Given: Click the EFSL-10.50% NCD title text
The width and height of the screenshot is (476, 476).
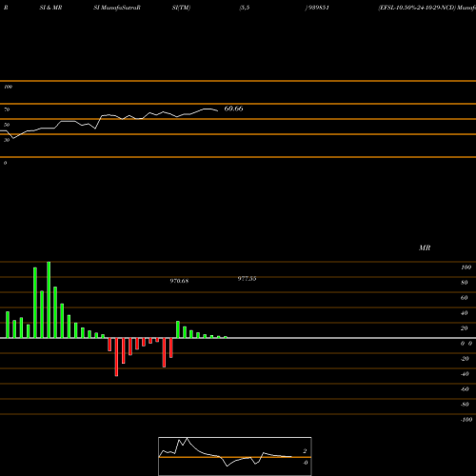Looking at the screenshot, I should [426, 8].
